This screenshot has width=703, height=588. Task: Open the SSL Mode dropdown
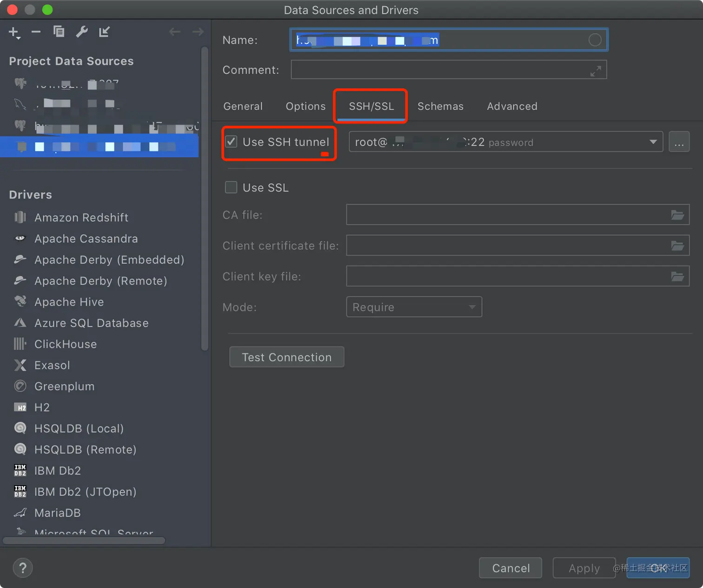[x=414, y=307]
